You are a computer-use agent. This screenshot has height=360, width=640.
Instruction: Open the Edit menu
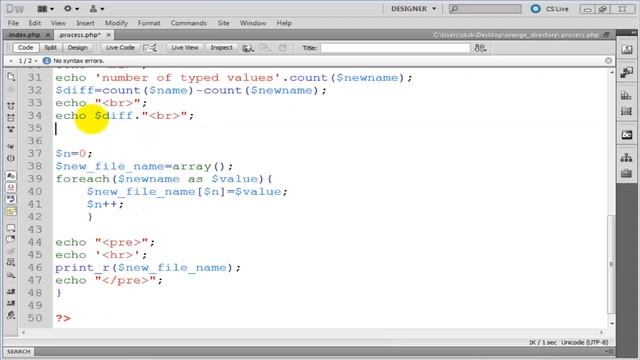(x=35, y=23)
